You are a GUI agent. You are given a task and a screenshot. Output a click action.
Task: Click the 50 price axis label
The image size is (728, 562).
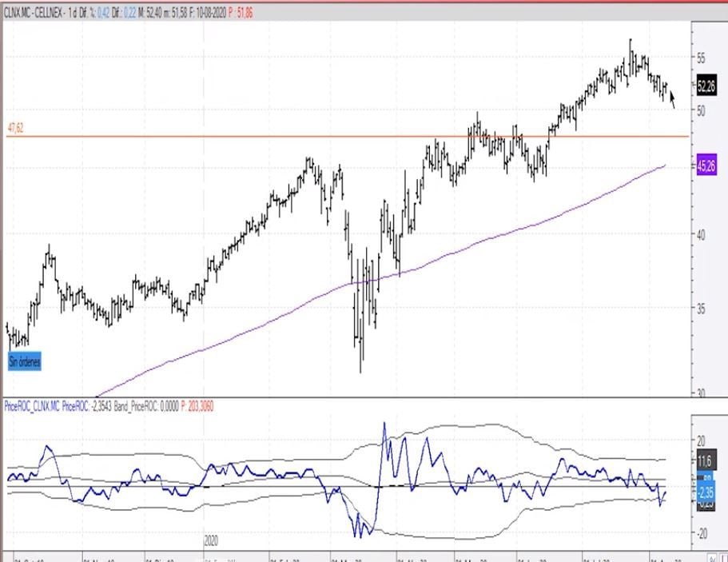(701, 110)
